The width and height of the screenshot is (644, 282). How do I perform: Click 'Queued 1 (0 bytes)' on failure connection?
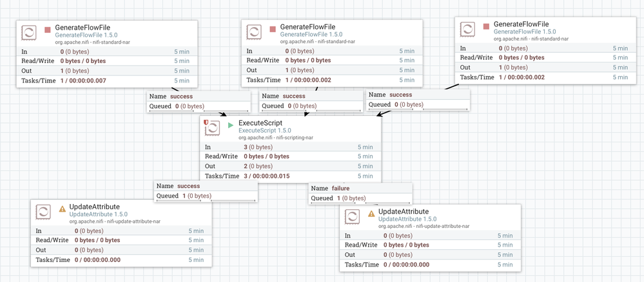[x=338, y=198]
